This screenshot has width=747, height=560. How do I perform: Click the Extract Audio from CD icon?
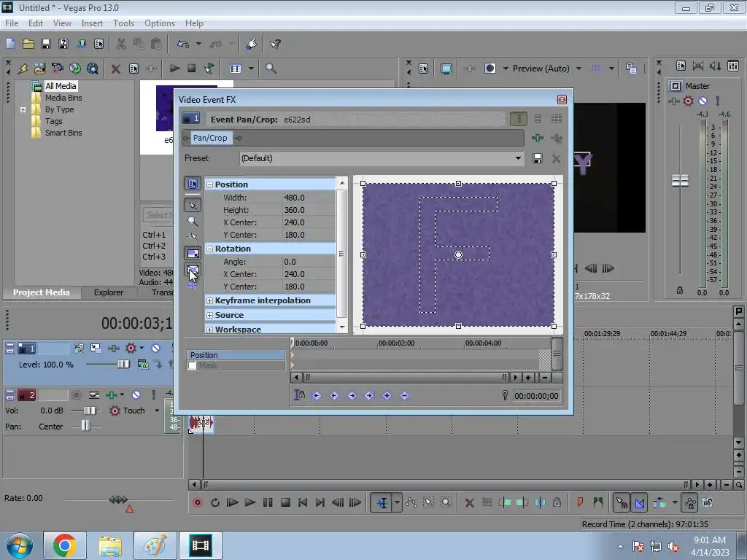point(75,69)
